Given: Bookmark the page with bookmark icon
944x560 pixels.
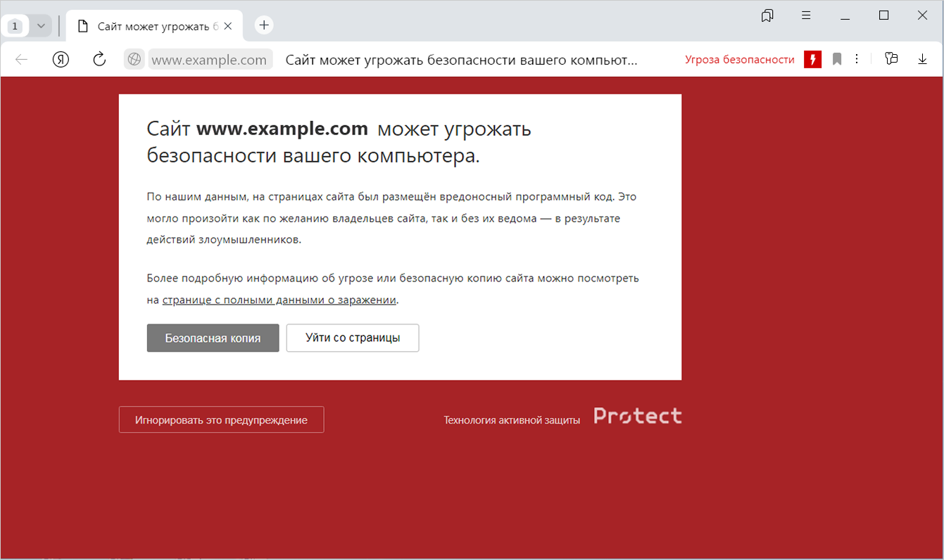Looking at the screenshot, I should pos(837,60).
